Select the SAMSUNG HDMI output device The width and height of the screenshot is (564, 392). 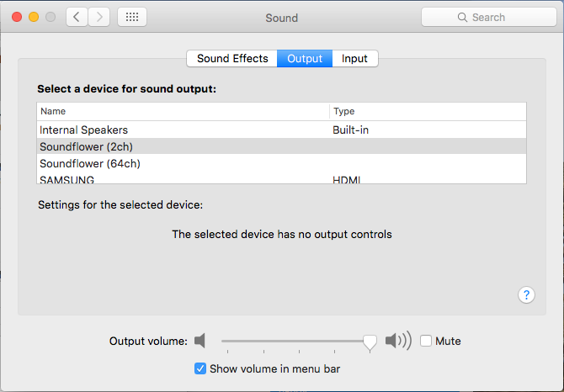coord(281,178)
